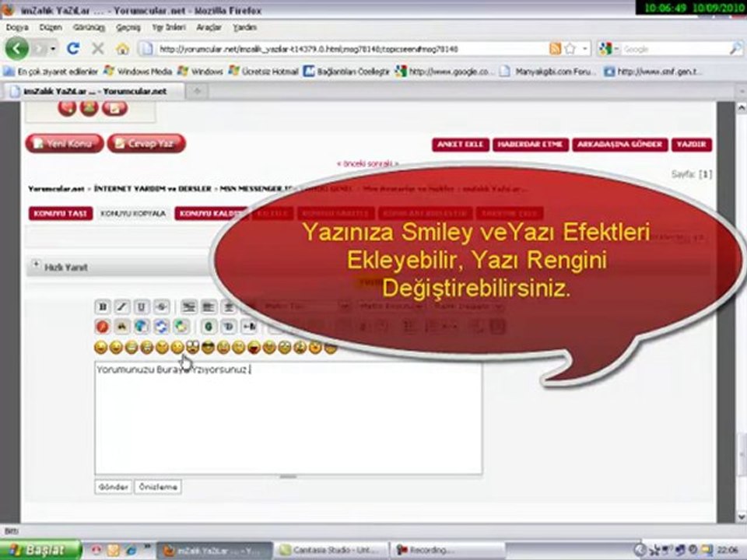Open İNTERNET YARDIM ve DERSLER breadcrumb

153,189
